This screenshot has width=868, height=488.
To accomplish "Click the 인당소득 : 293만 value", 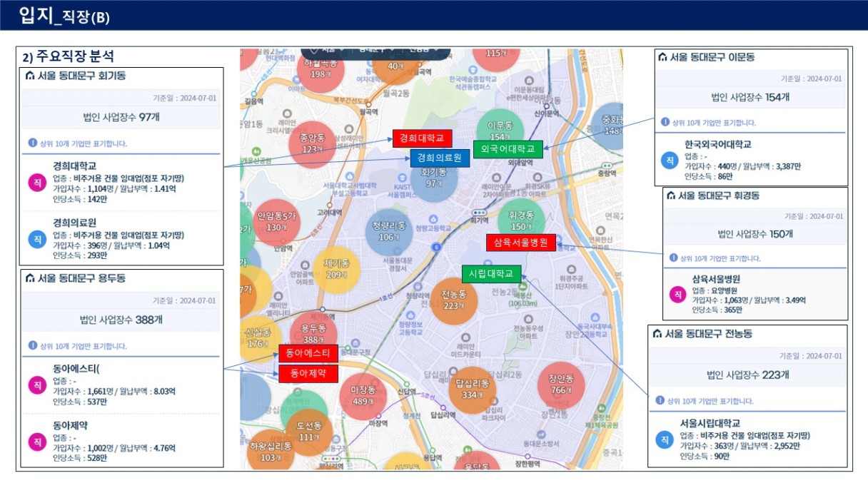I will (x=80, y=255).
